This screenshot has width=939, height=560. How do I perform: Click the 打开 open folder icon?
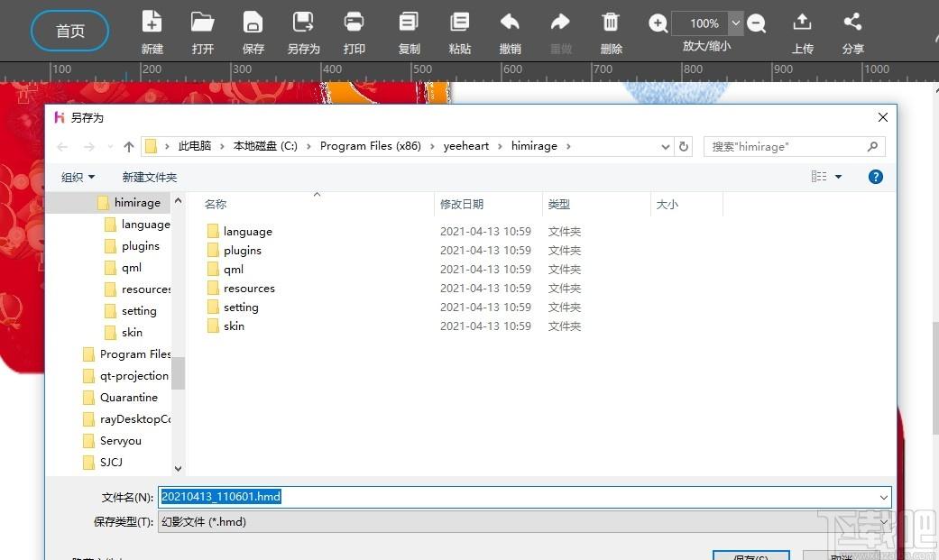pyautogui.click(x=202, y=23)
